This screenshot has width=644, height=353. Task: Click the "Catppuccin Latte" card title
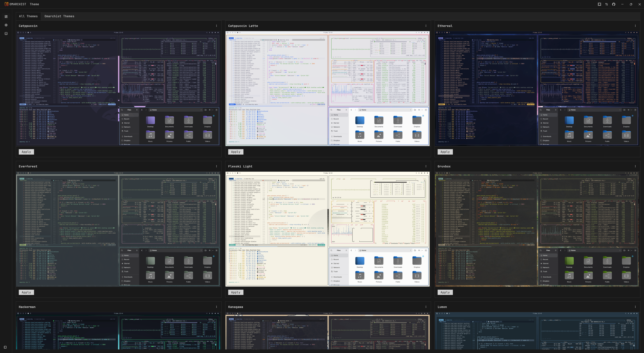243,26
